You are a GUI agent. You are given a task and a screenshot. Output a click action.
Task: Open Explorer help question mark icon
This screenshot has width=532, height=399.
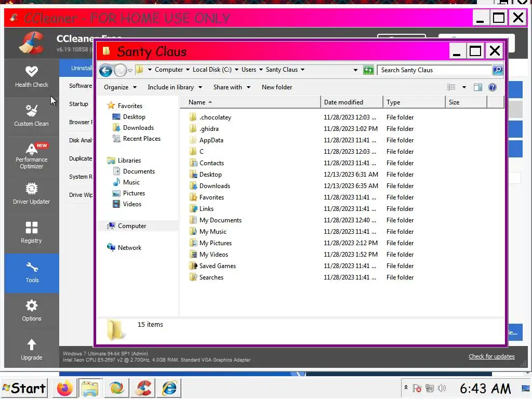click(493, 87)
